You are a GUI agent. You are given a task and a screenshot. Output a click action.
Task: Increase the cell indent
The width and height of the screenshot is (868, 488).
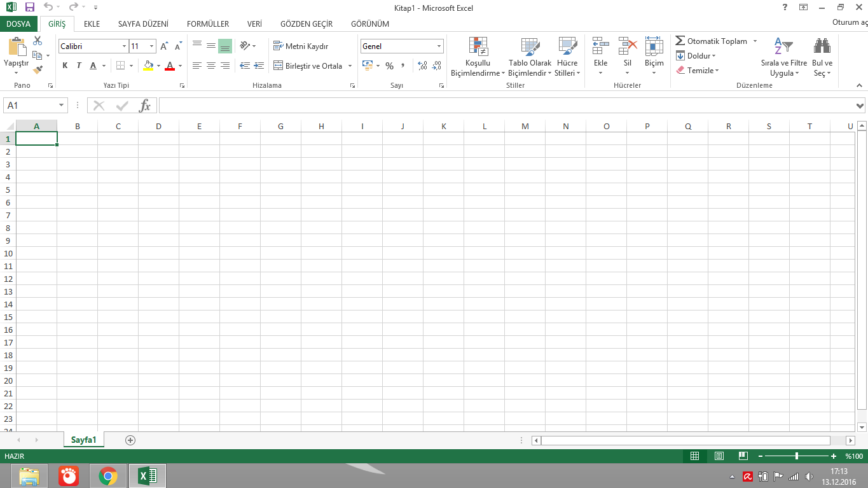[x=259, y=66]
